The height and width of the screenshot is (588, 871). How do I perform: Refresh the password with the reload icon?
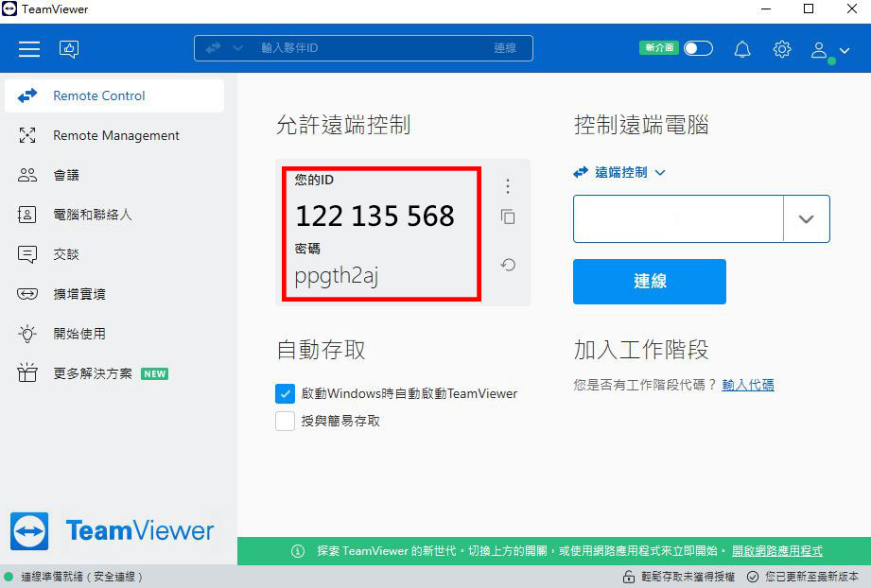[508, 265]
